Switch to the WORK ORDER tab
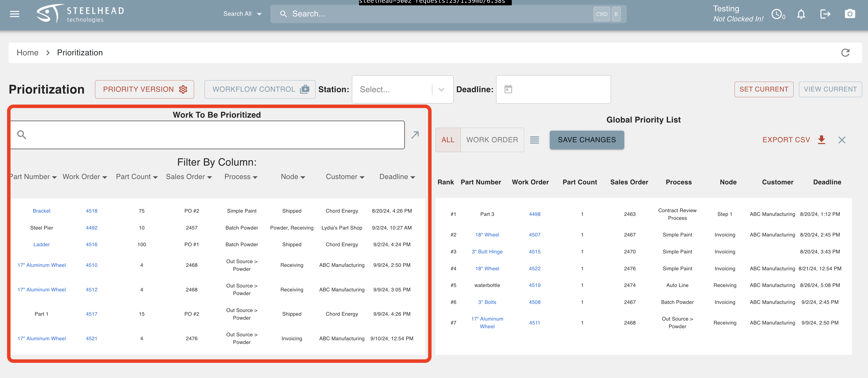This screenshot has width=868, height=378. 492,140
